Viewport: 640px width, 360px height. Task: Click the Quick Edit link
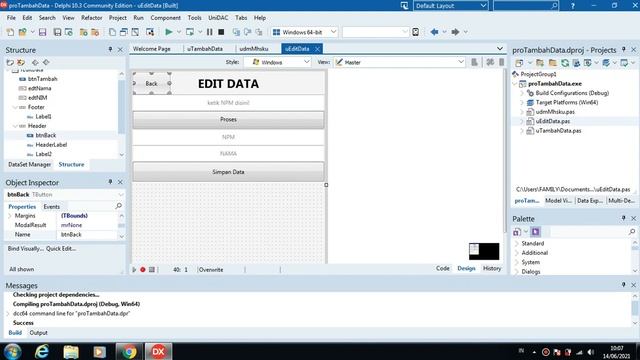click(x=61, y=248)
